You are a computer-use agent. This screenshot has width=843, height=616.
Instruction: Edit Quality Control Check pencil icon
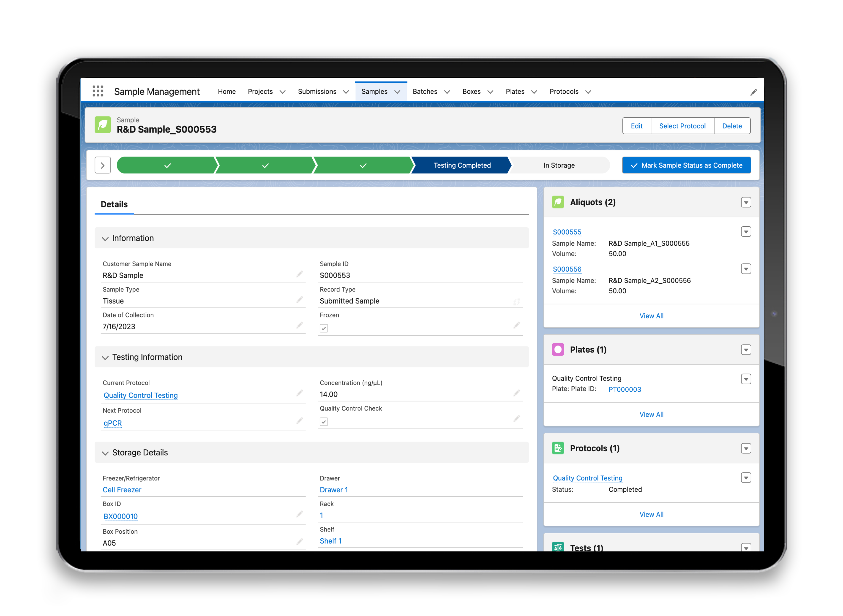pos(516,419)
